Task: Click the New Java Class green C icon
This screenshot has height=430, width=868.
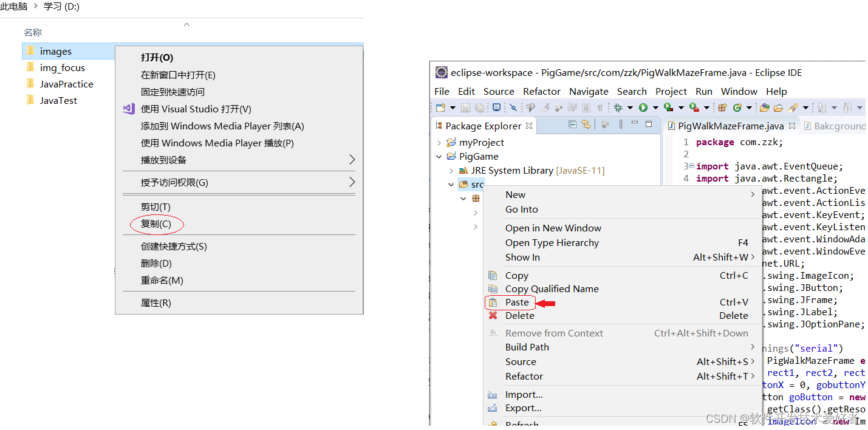Action: [x=737, y=107]
